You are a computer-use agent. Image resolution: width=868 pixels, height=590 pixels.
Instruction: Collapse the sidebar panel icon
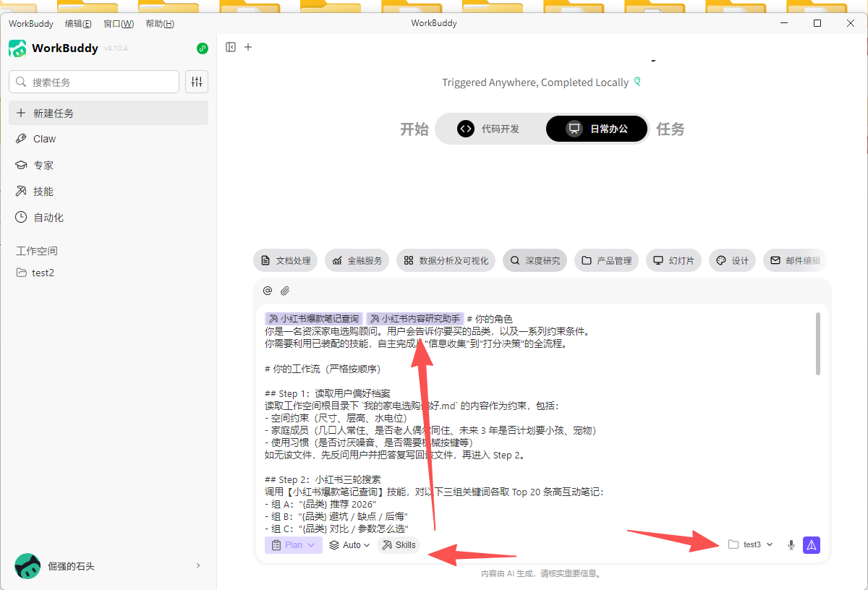coord(231,47)
